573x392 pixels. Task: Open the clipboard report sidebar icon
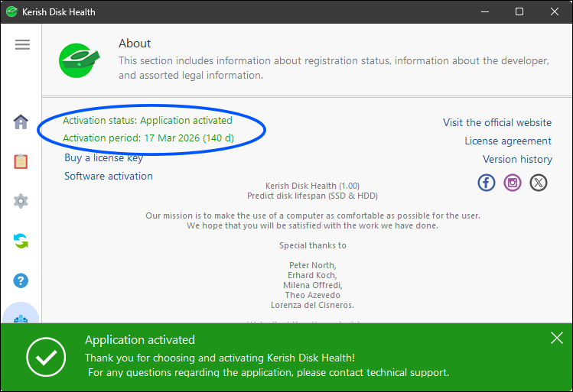21,161
